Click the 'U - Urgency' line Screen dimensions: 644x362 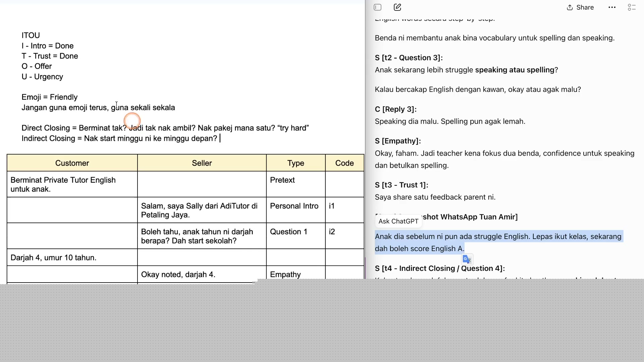[42, 77]
